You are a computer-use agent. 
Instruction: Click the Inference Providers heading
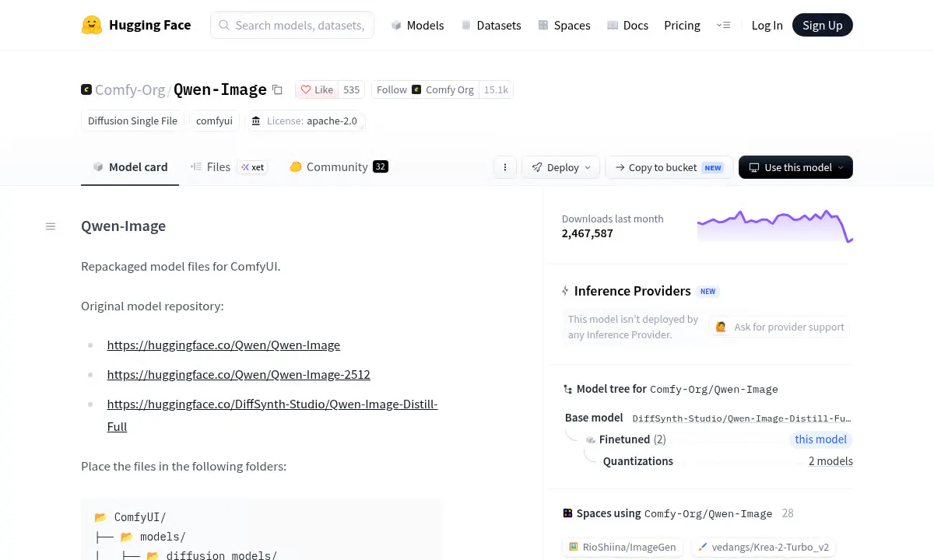coord(632,291)
